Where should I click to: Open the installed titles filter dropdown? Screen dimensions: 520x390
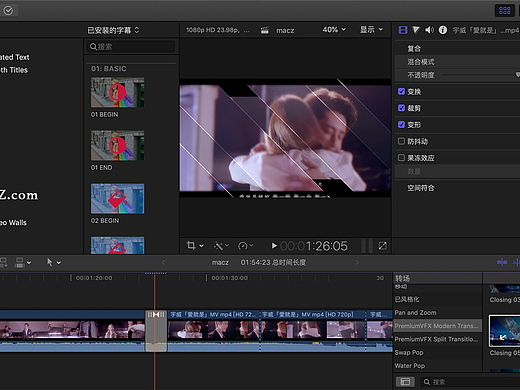113,30
